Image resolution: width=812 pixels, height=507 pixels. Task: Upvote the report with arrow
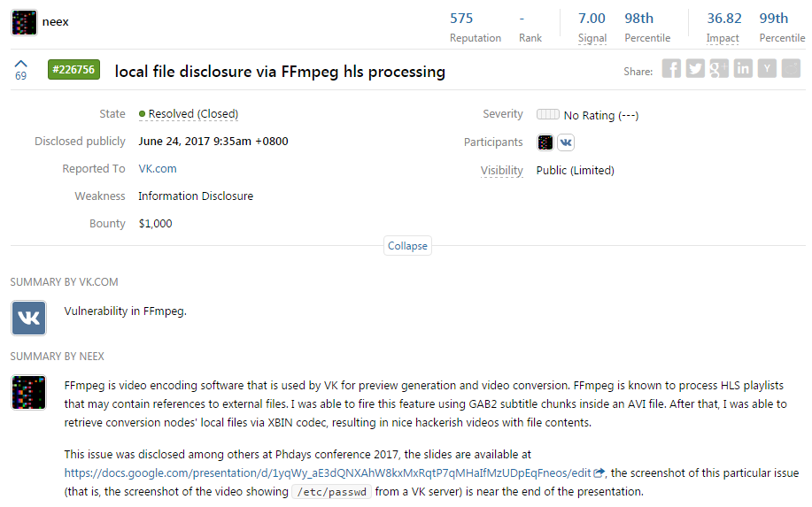(20, 64)
